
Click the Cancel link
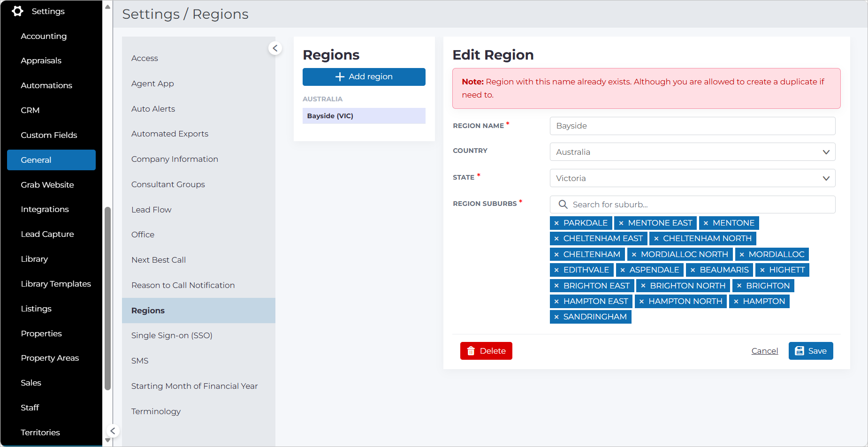[x=764, y=351]
